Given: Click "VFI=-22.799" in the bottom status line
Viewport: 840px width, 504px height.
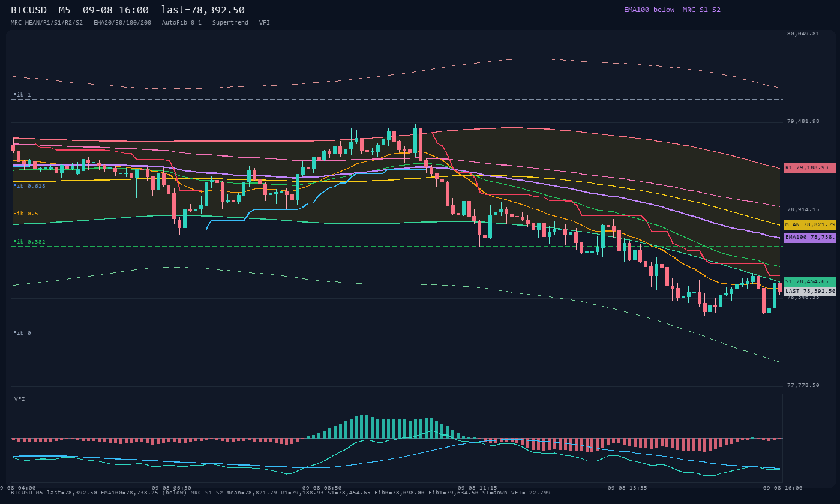Looking at the screenshot, I should click(531, 493).
